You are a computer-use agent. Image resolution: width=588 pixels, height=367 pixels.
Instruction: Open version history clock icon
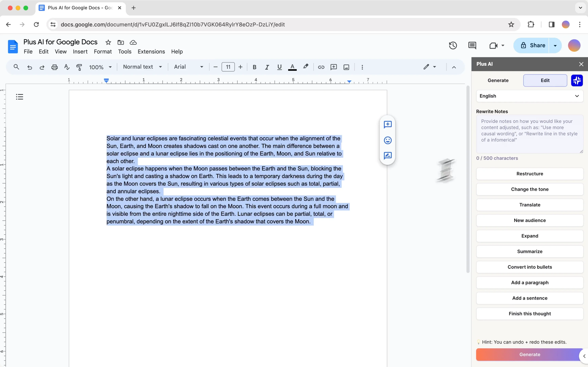(453, 45)
